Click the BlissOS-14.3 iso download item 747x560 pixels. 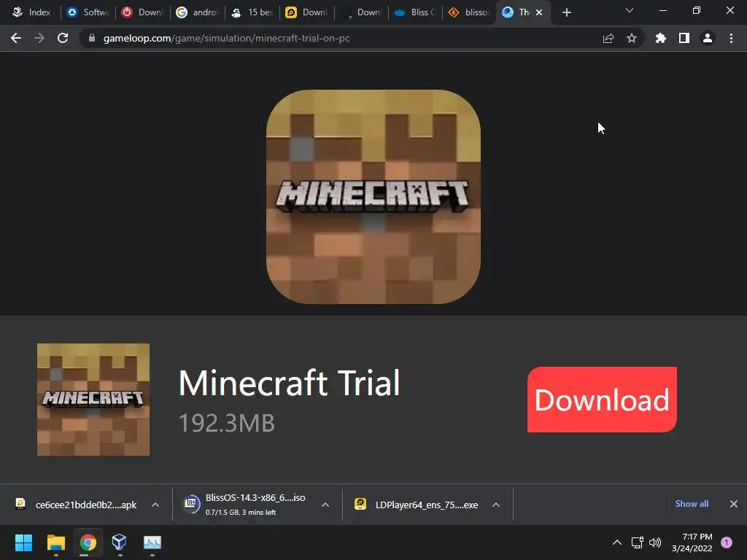[x=245, y=505]
